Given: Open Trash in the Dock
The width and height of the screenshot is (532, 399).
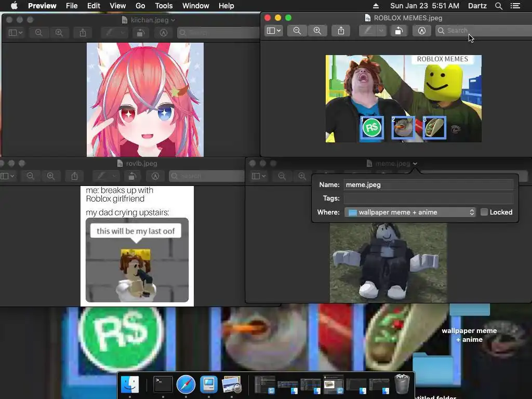Looking at the screenshot, I should point(403,384).
